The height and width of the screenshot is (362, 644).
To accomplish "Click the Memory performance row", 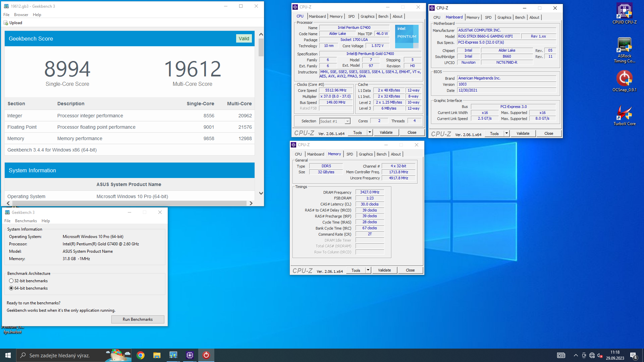I will click(129, 138).
